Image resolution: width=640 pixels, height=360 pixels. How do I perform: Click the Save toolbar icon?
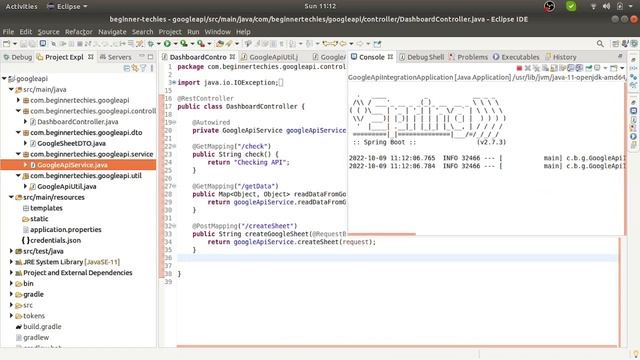point(23,44)
